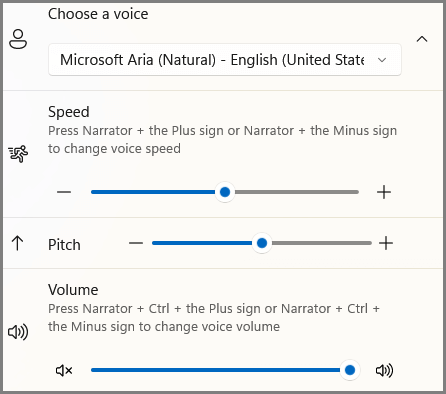446x394 pixels.
Task: Click the running figure Speed icon
Action: [x=18, y=154]
